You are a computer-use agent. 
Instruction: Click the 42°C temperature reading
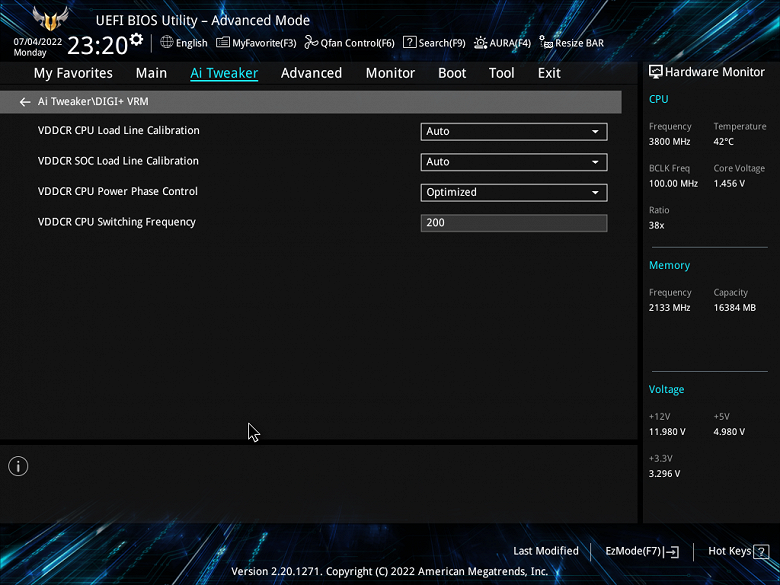(x=724, y=142)
